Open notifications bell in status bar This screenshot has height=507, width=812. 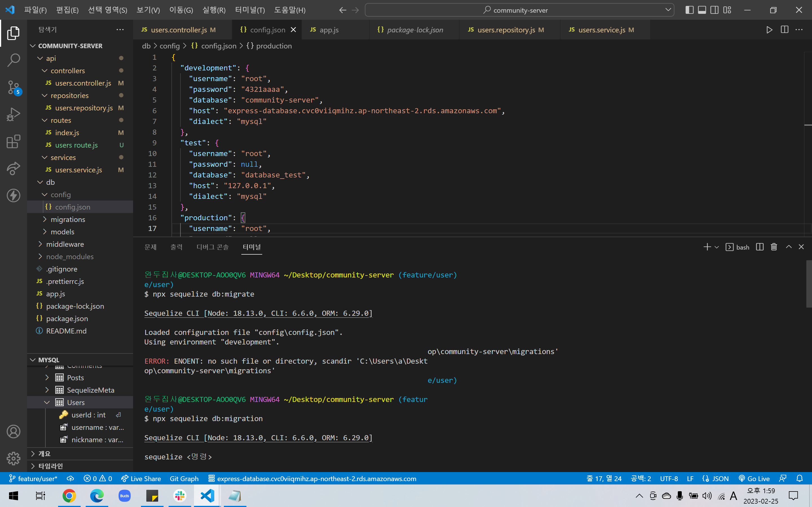click(800, 479)
